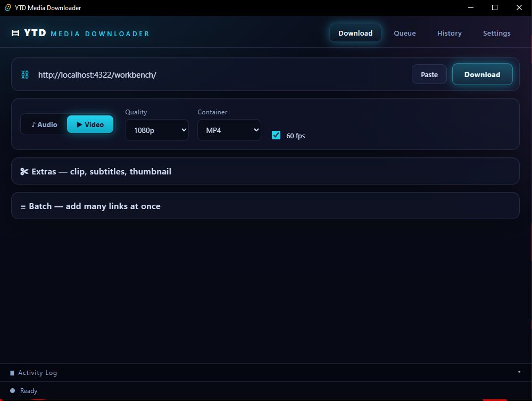
Task: Switch to Video mode
Action: pyautogui.click(x=90, y=124)
